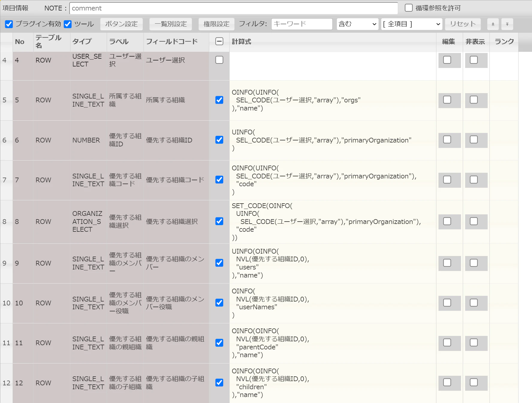Check 編集 box in 優先する組織のメンバー row
This screenshot has height=403, width=532.
pos(447,263)
